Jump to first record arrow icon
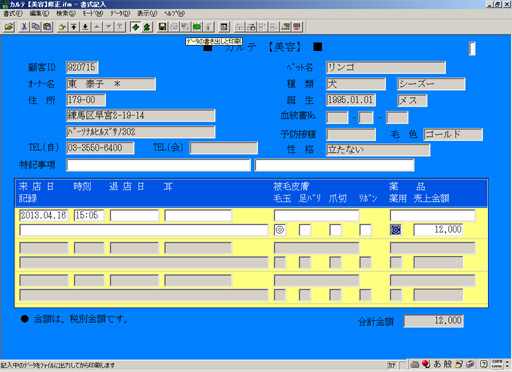This screenshot has width=512, height=372. click(74, 27)
